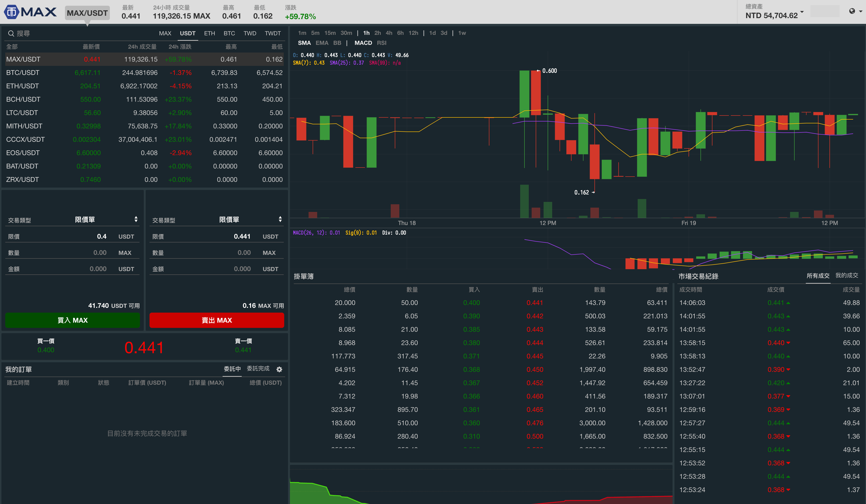Screen dimensions: 866x504
Task: Select the 30m chart interval
Action: point(346,33)
